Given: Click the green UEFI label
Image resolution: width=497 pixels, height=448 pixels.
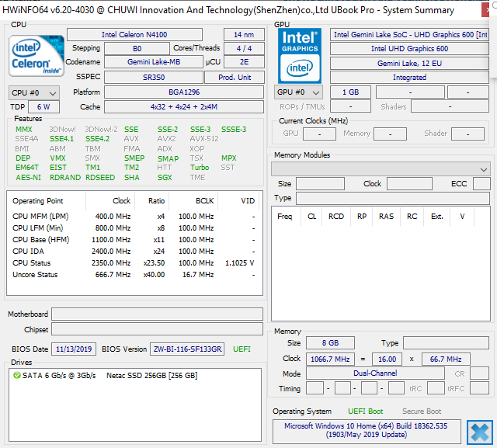Looking at the screenshot, I should pyautogui.click(x=242, y=349).
